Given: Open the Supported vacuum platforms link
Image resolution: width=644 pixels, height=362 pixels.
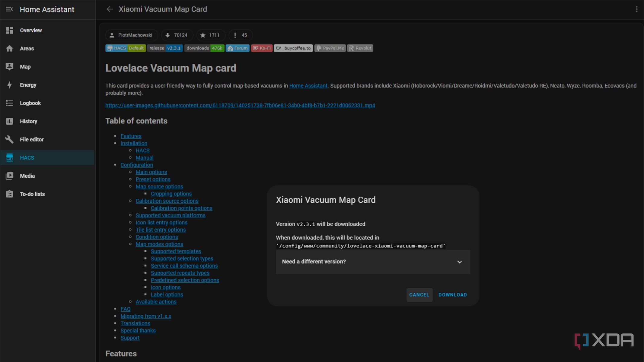Looking at the screenshot, I should pyautogui.click(x=171, y=215).
